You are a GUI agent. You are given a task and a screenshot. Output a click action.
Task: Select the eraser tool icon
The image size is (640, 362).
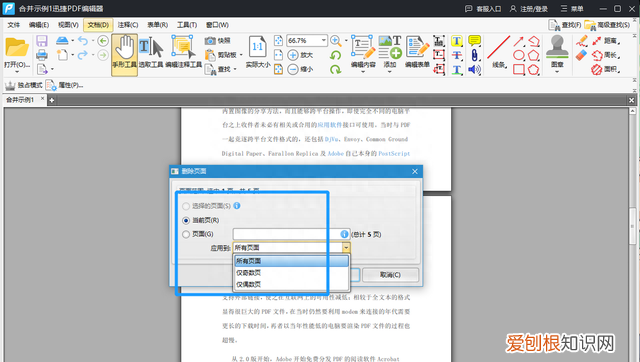point(581,55)
